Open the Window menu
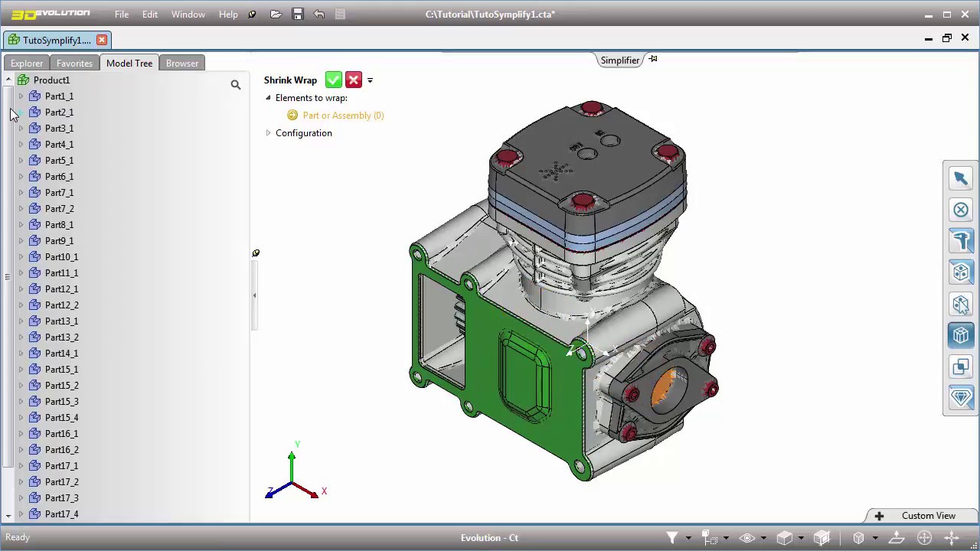 pyautogui.click(x=188, y=15)
